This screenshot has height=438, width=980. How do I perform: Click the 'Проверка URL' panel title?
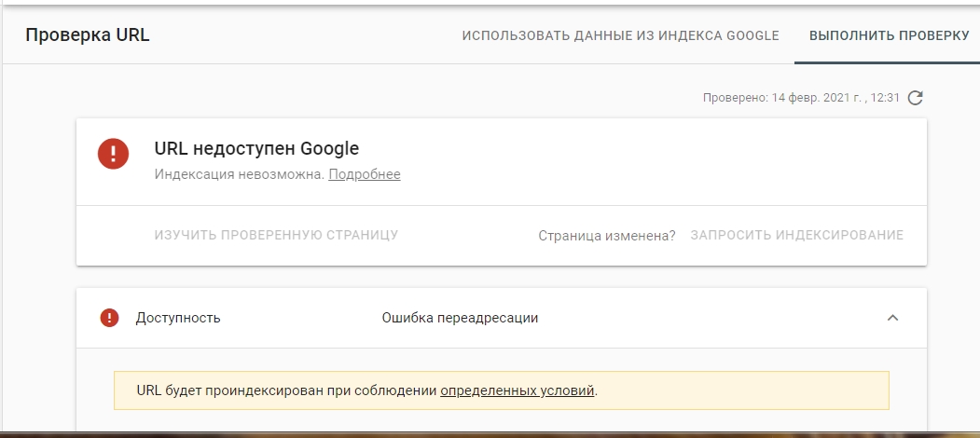pyautogui.click(x=87, y=35)
